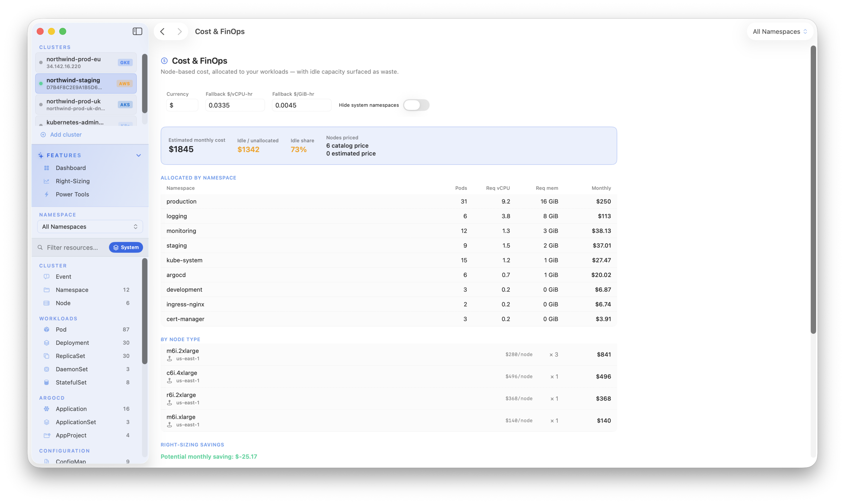Click the AppProject folder icon
This screenshot has width=845, height=504.
point(47,435)
